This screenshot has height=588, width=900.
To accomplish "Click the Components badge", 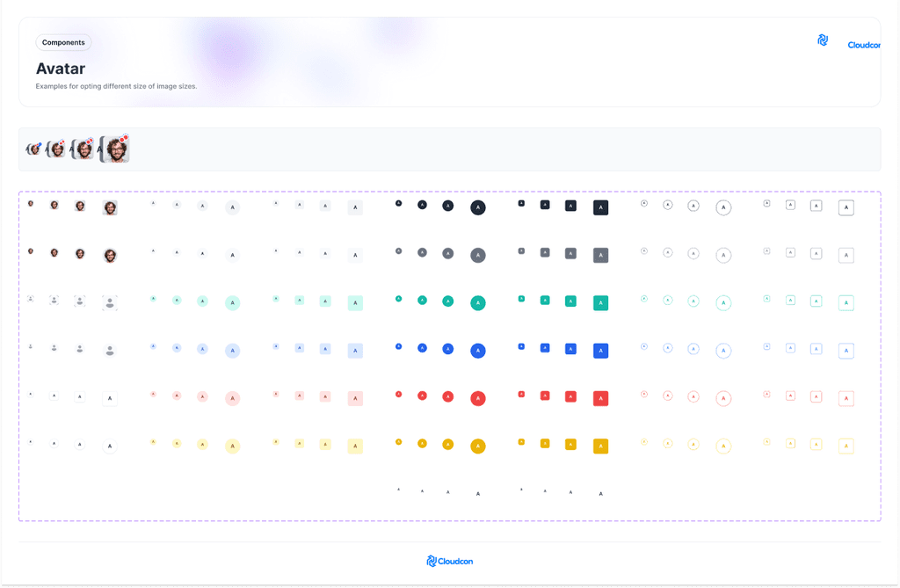I will [63, 42].
